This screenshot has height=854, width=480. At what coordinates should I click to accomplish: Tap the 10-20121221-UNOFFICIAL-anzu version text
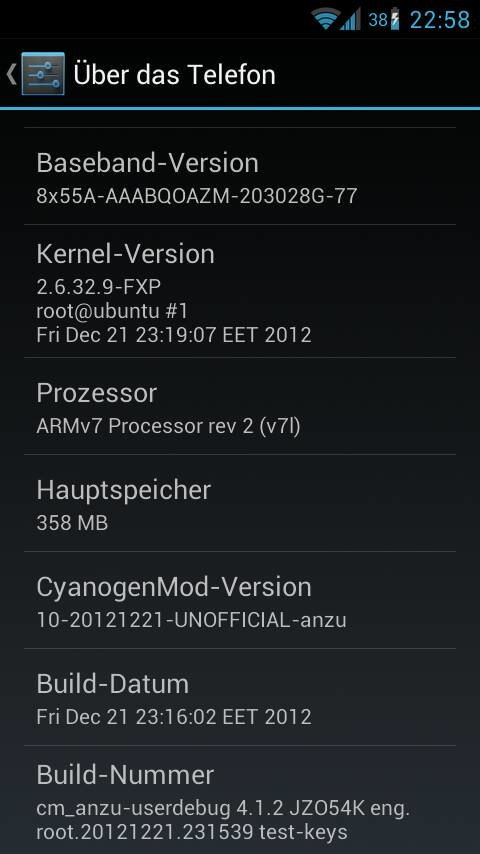[x=191, y=620]
